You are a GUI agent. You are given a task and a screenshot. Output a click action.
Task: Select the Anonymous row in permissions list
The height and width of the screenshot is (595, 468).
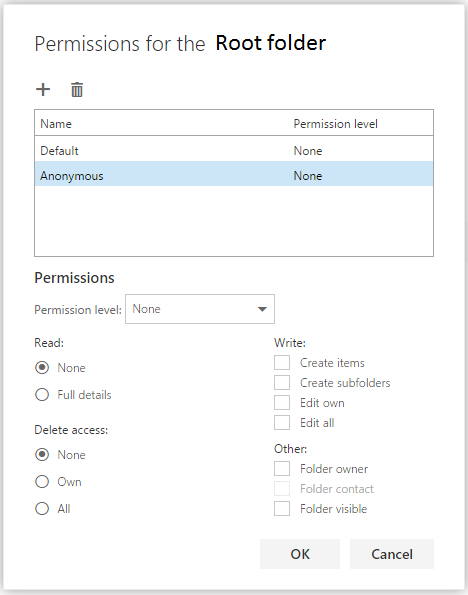click(x=234, y=176)
